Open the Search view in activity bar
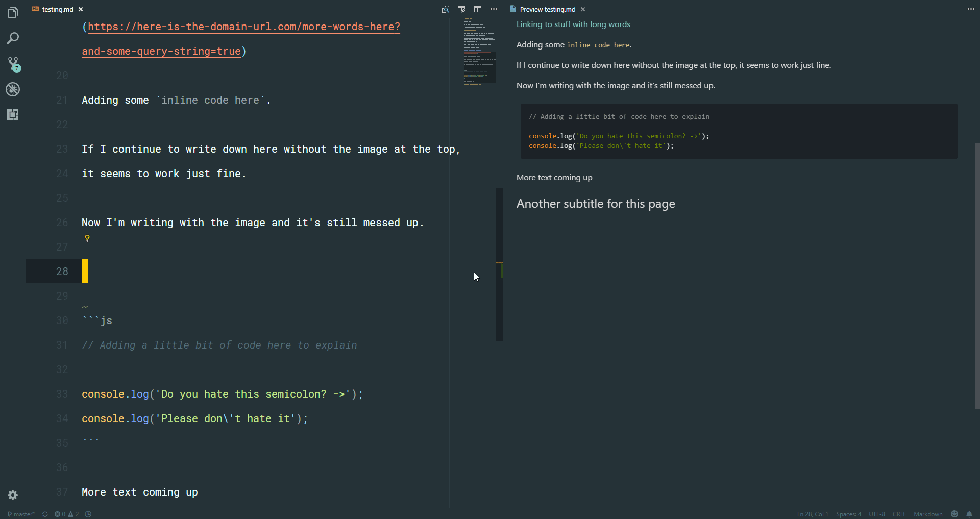The width and height of the screenshot is (980, 519). [13, 38]
